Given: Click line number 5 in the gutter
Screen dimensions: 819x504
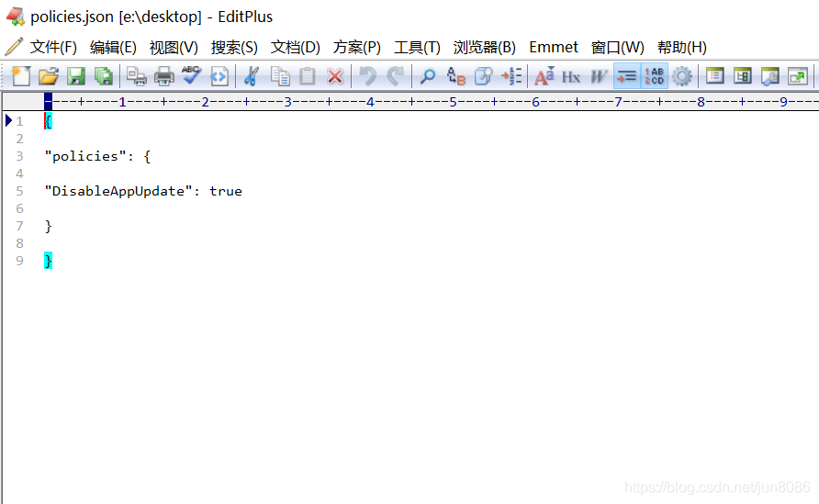Looking at the screenshot, I should [19, 191].
